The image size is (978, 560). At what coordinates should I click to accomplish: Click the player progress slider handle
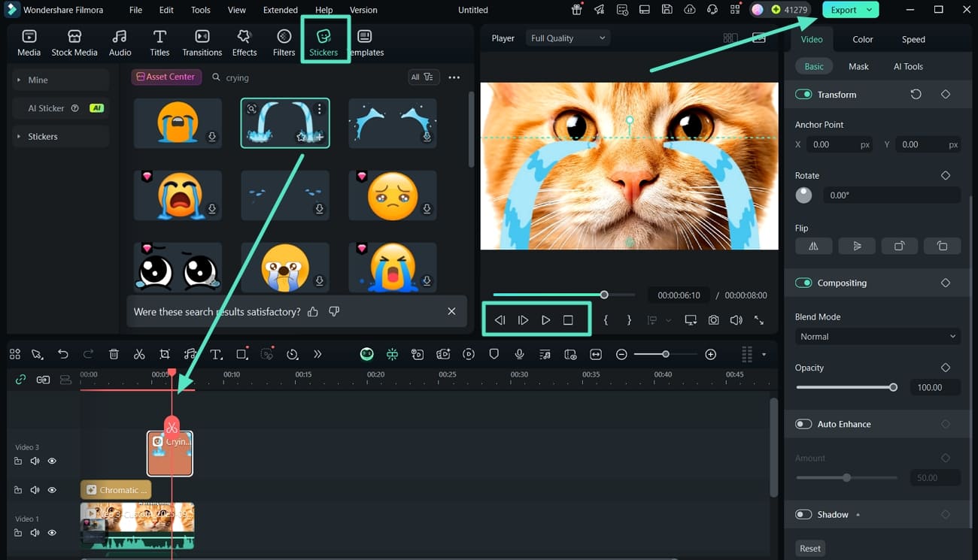[604, 295]
